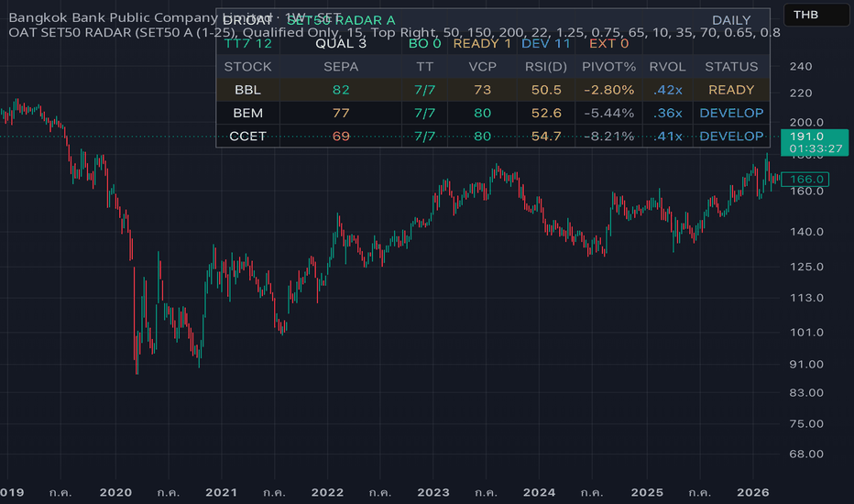The height and width of the screenshot is (504, 854).
Task: Select the CCET stock cell
Action: pyautogui.click(x=247, y=137)
